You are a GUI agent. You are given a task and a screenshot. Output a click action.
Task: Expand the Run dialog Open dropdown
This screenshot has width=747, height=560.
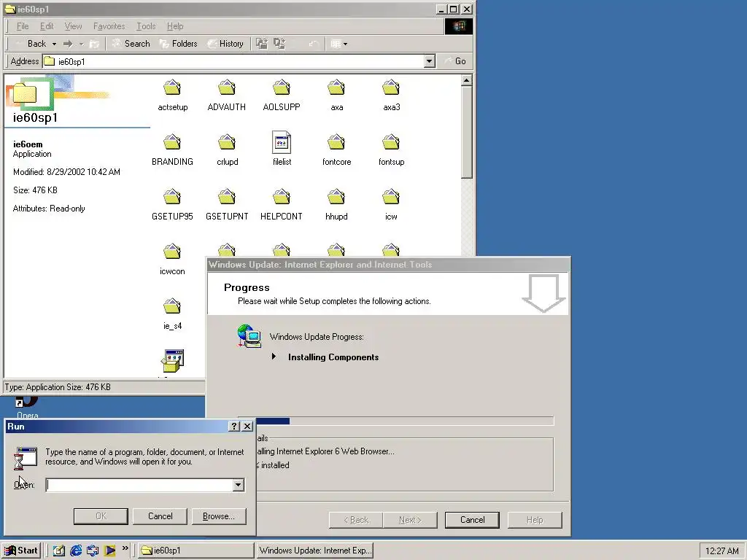coord(239,485)
